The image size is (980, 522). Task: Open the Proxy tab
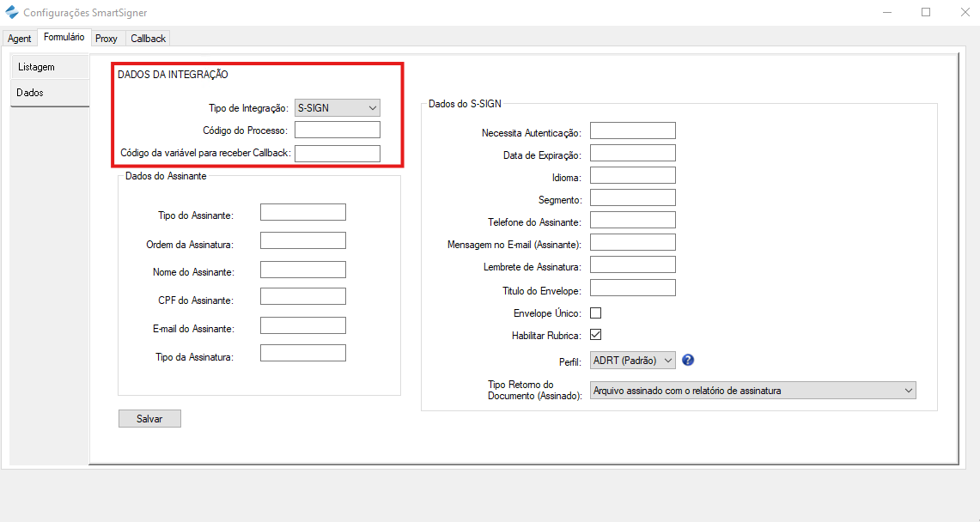107,39
